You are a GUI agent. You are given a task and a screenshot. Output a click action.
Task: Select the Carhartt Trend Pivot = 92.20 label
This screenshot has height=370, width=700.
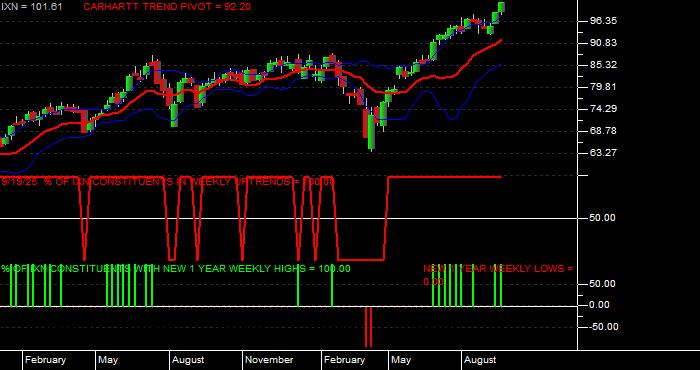[167, 7]
